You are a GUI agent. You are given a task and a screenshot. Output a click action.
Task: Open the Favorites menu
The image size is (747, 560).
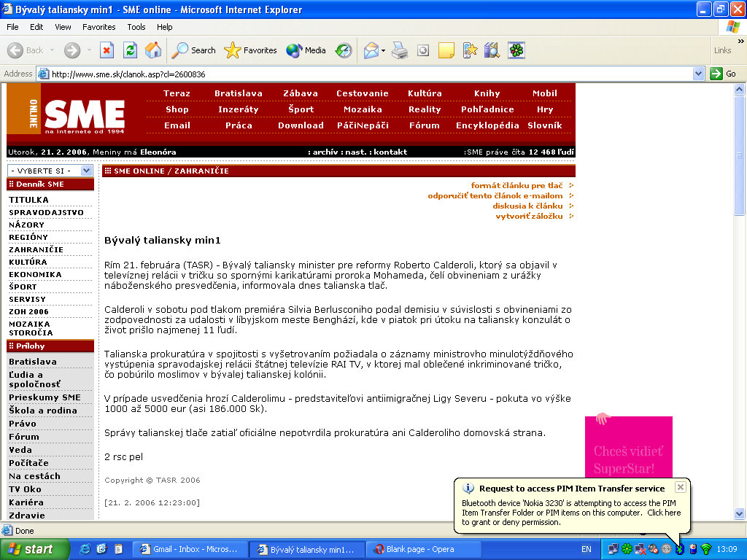click(x=98, y=27)
